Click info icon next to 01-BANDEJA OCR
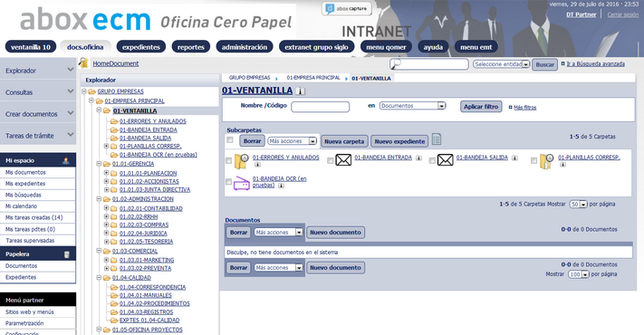 pyautogui.click(x=281, y=186)
